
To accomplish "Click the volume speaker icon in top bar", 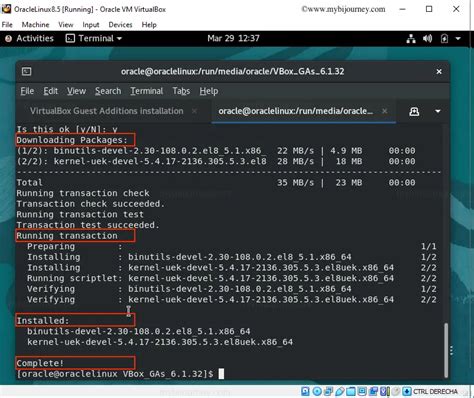I will [427, 39].
